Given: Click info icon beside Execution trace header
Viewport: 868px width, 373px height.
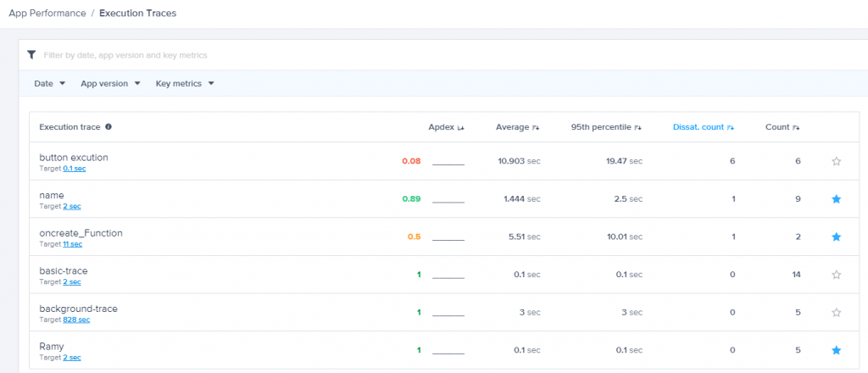Looking at the screenshot, I should pyautogui.click(x=108, y=127).
